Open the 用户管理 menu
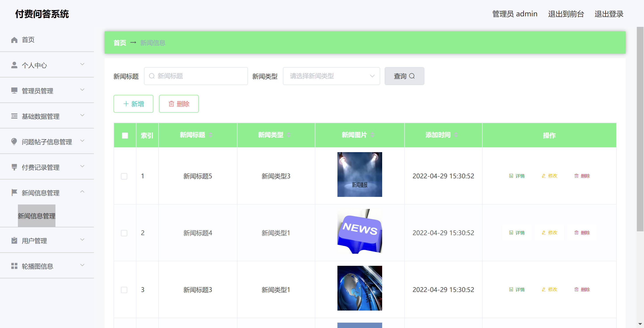644x328 pixels. point(47,241)
